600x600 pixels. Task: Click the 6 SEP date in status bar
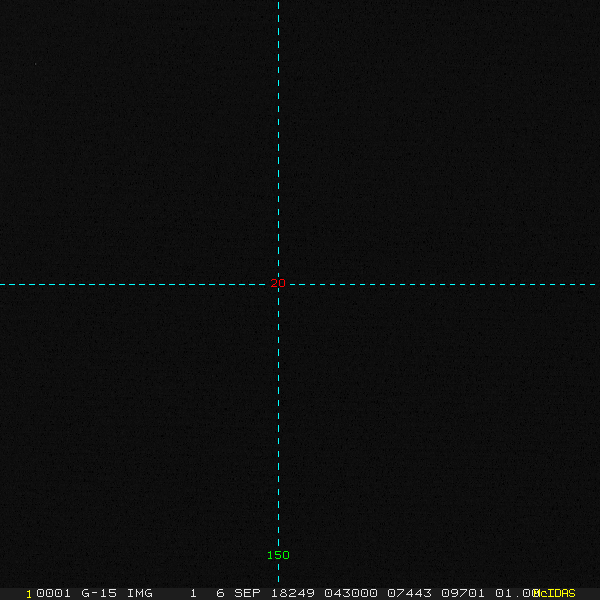click(x=238, y=593)
